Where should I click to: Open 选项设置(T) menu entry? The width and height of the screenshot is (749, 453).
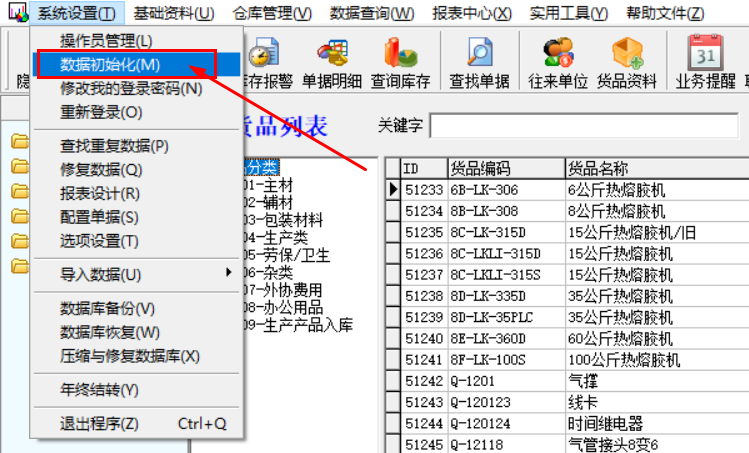[x=137, y=241]
